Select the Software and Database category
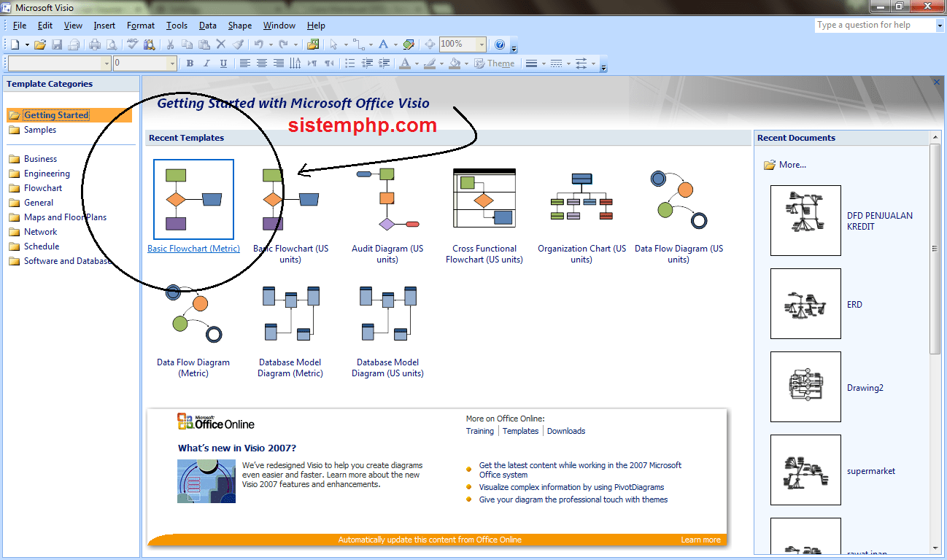 tap(61, 261)
